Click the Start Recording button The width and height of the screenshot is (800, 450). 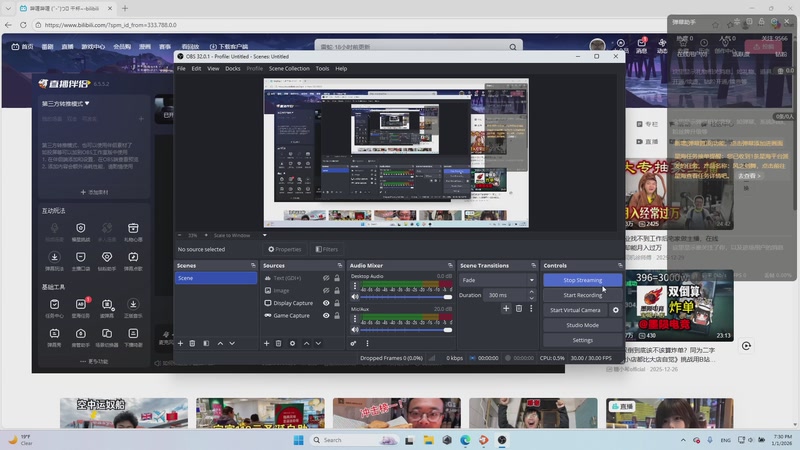pos(582,295)
